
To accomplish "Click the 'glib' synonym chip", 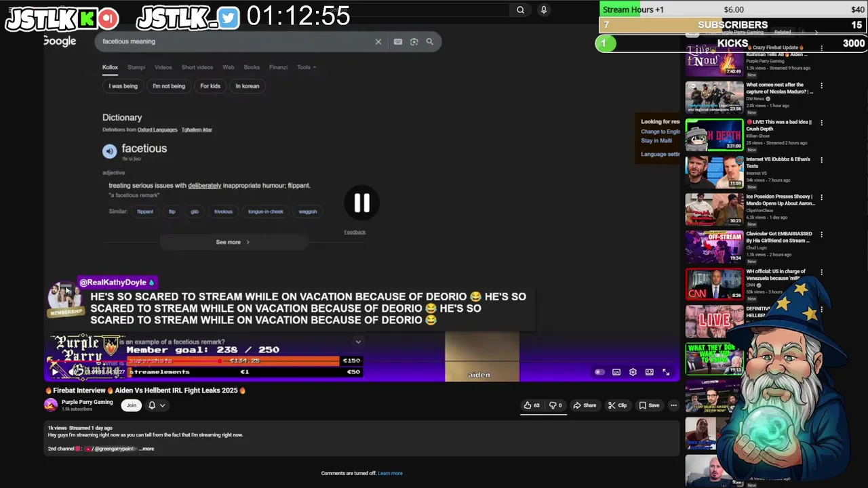I will coord(195,211).
